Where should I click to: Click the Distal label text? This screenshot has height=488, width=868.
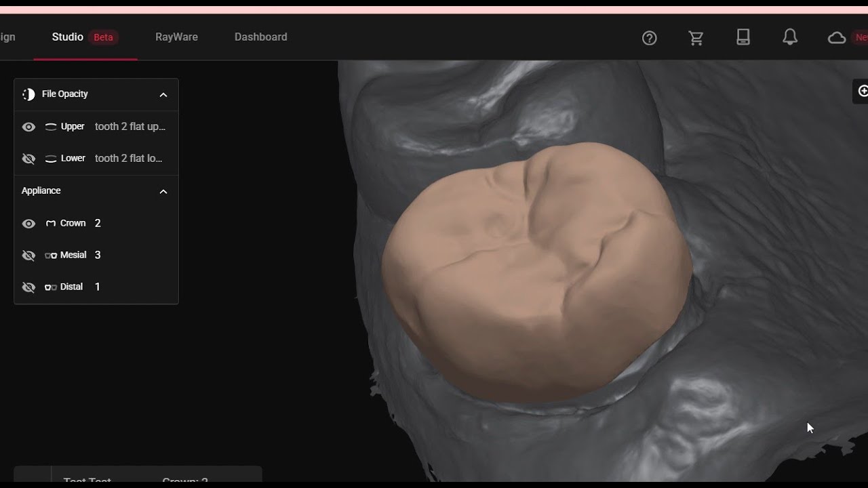point(71,287)
